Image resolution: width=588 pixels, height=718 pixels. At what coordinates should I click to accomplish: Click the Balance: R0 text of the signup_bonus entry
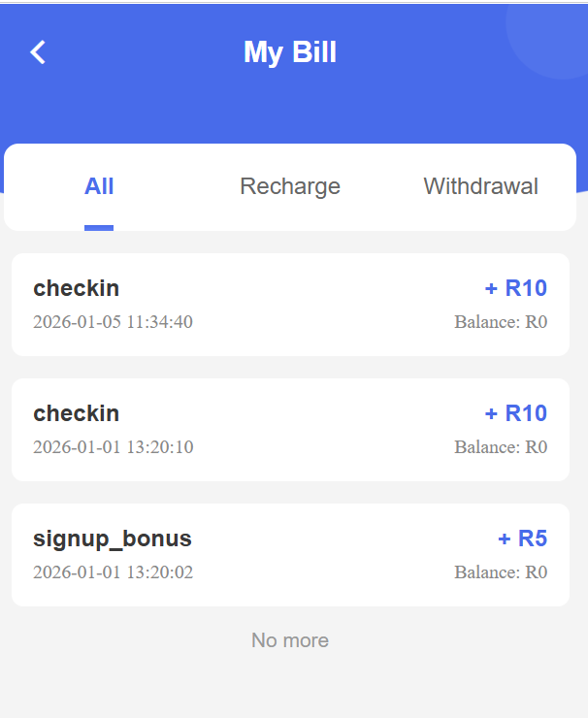coord(501,572)
